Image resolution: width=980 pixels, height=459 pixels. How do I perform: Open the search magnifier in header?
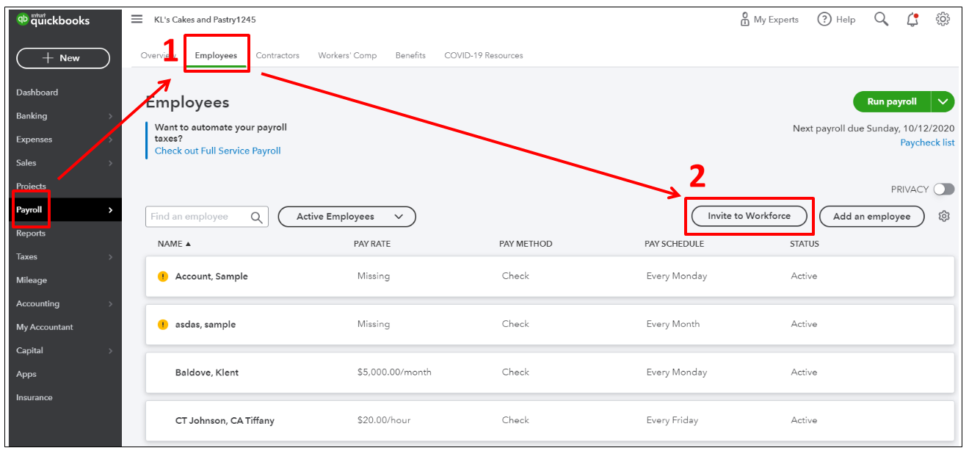(x=882, y=20)
